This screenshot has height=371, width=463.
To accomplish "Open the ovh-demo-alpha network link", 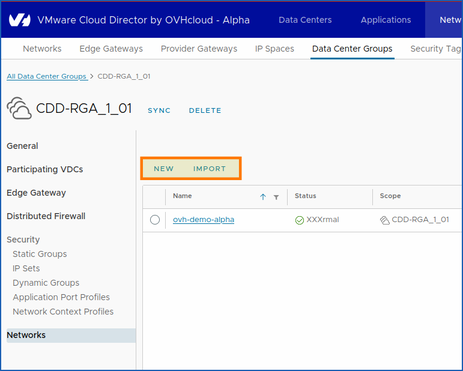I will click(203, 220).
